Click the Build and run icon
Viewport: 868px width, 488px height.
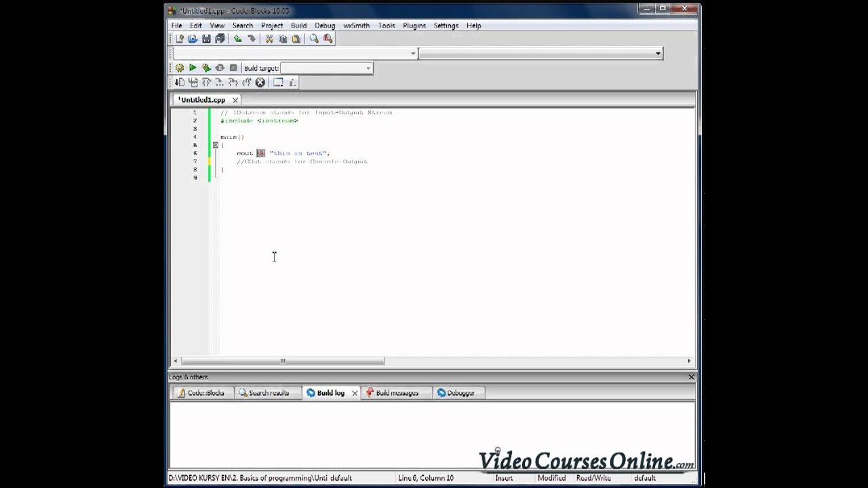point(206,68)
